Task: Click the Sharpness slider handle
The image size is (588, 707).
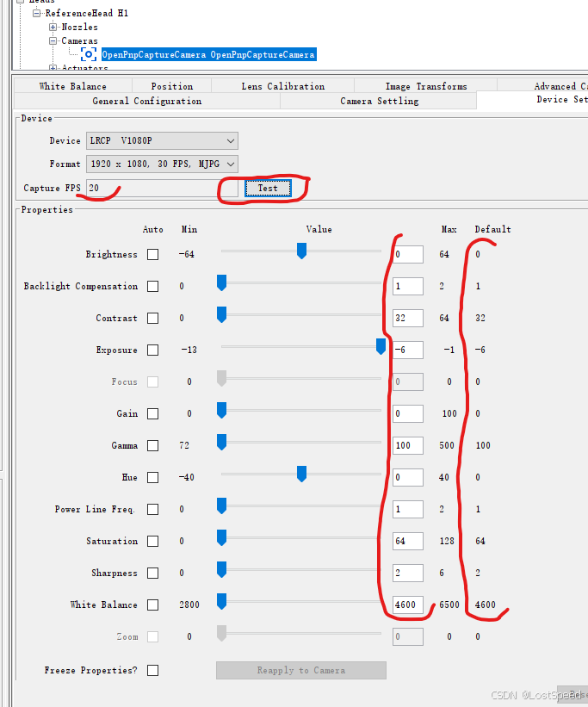Action: pyautogui.click(x=221, y=569)
